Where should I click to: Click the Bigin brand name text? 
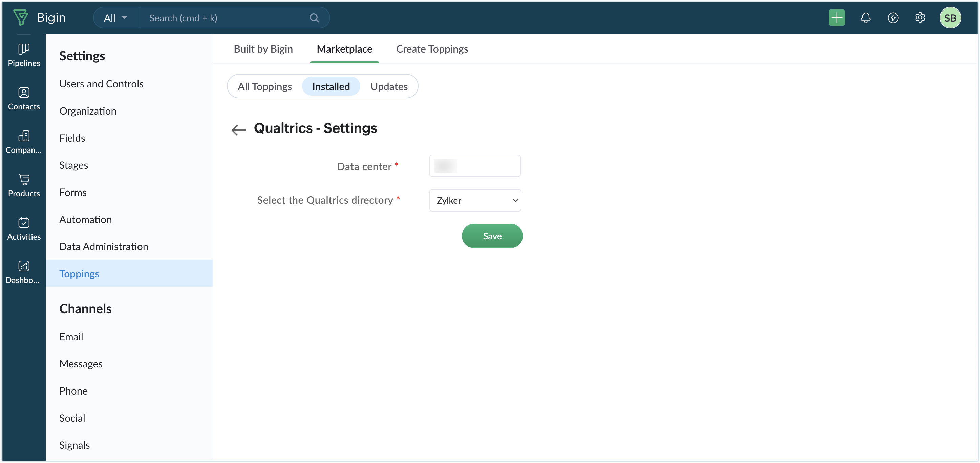coord(51,18)
